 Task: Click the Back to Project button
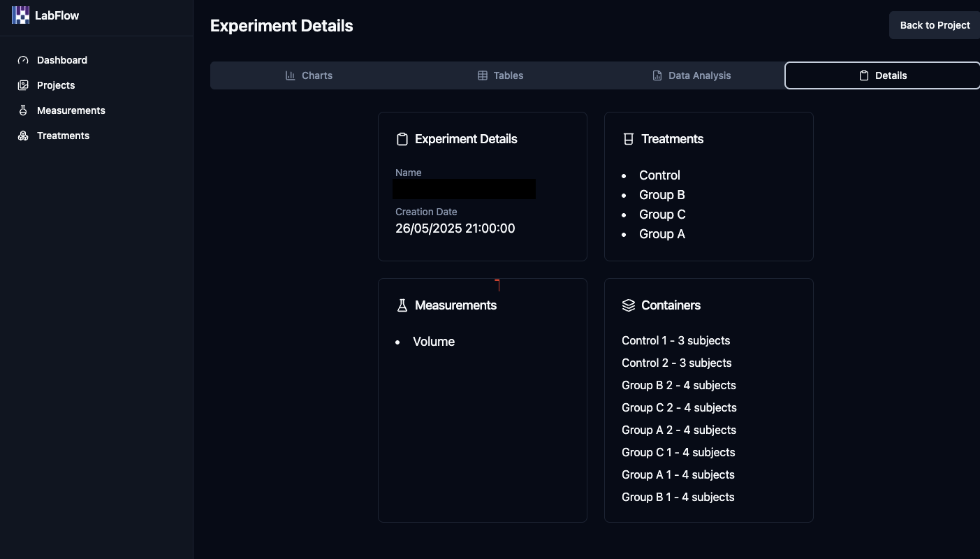[x=934, y=25]
